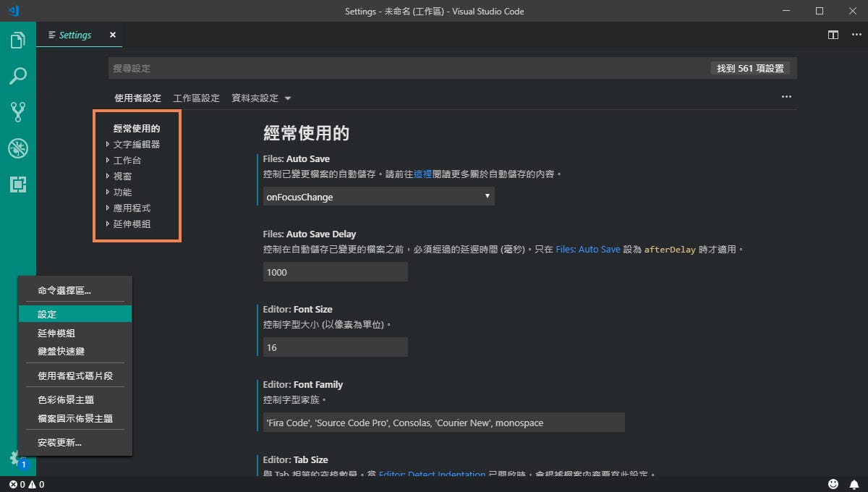
Task: Select 經常使用的 in settings tree
Action: tap(137, 128)
